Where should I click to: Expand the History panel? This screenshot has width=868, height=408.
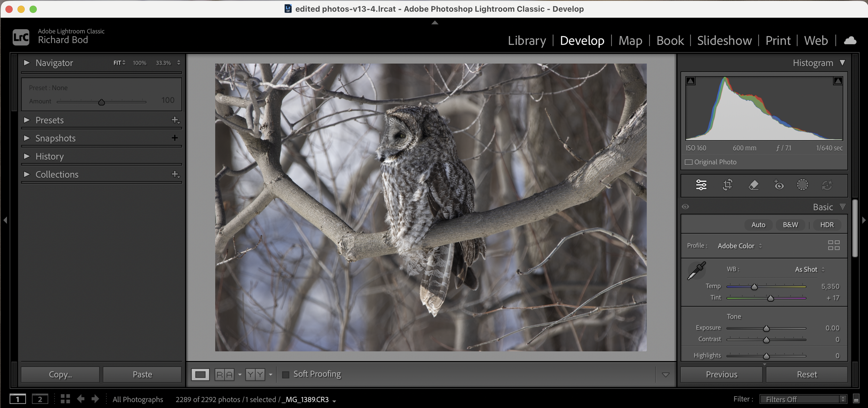click(27, 156)
